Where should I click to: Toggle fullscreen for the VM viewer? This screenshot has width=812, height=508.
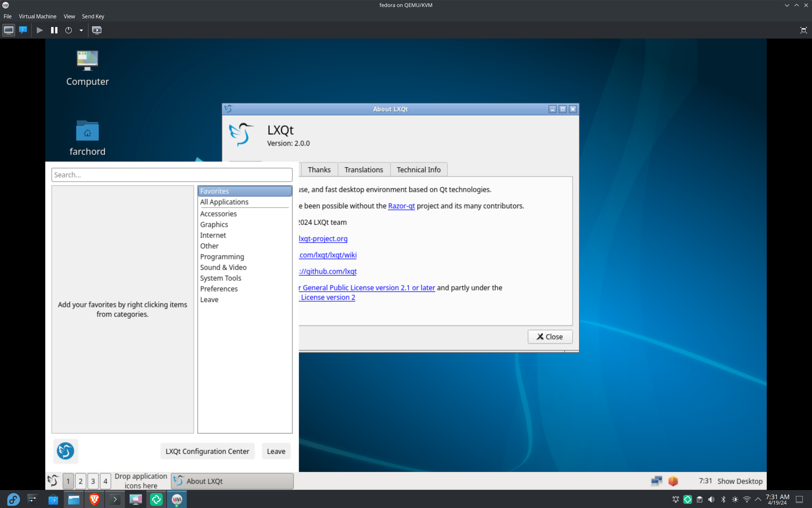click(803, 30)
